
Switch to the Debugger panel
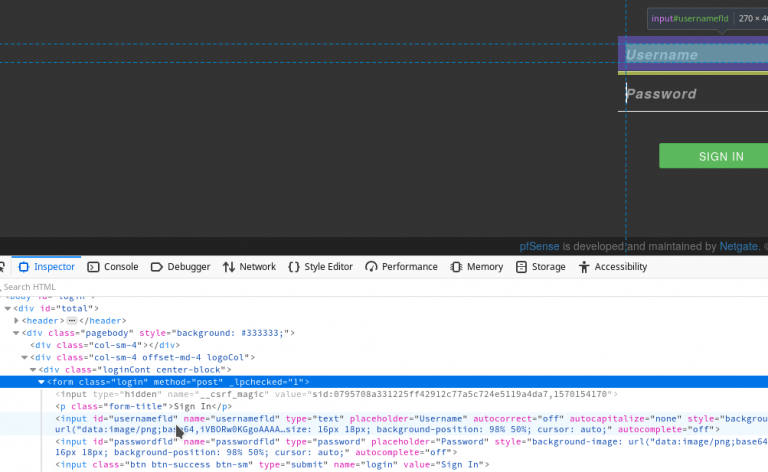(180, 267)
